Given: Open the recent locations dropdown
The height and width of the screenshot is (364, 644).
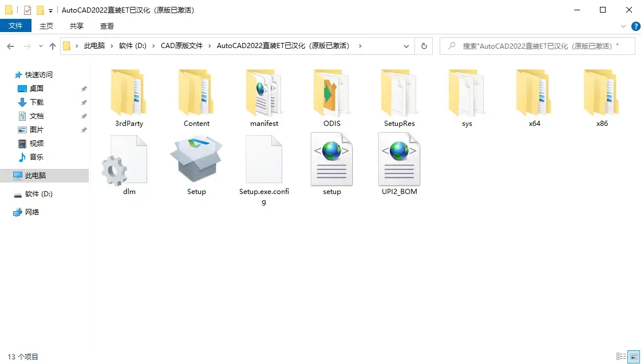Looking at the screenshot, I should pos(41,46).
